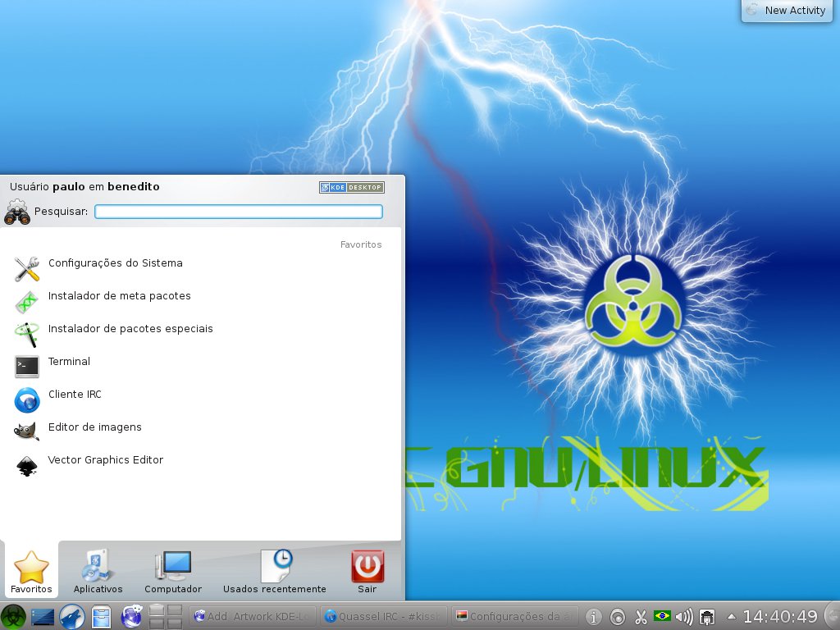Expand hidden system tray icons arrow
The width and height of the screenshot is (840, 630).
coord(731,617)
